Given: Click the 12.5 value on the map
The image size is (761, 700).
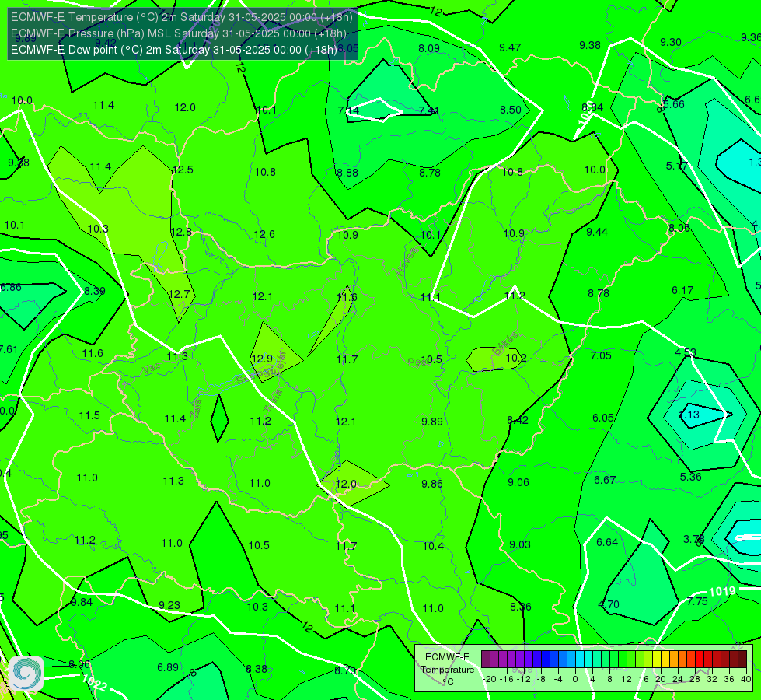Looking at the screenshot, I should tap(183, 170).
